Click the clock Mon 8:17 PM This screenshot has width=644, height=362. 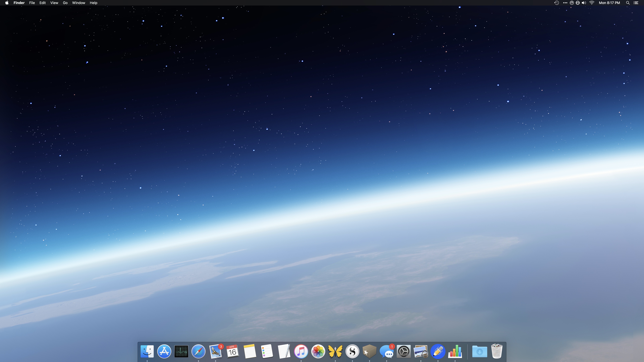[609, 3]
